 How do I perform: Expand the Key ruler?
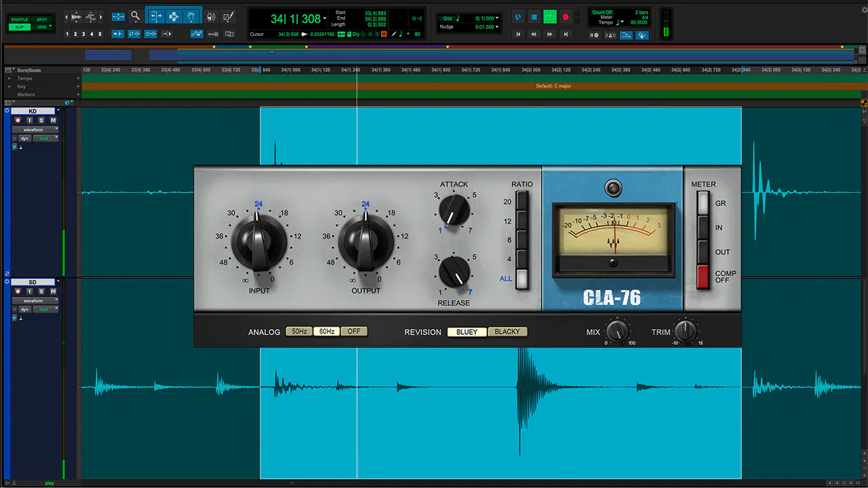9,86
